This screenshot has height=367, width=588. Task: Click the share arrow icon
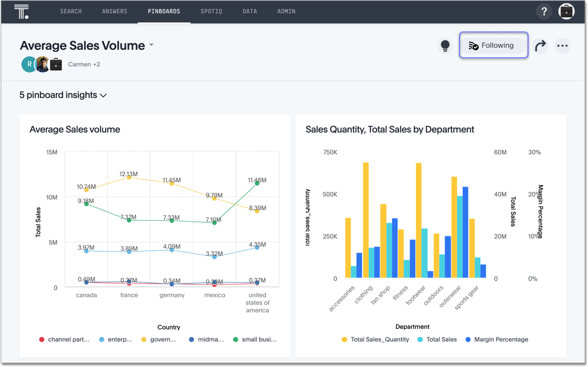(x=540, y=46)
